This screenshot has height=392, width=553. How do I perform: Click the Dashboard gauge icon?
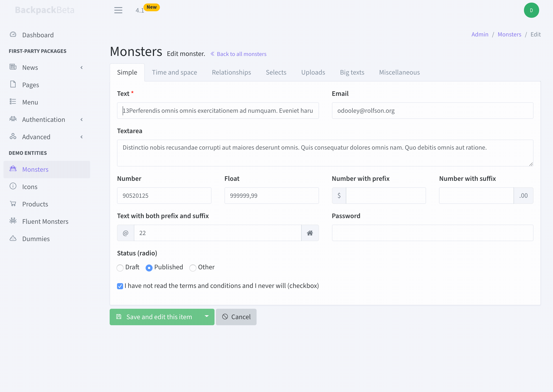click(13, 34)
